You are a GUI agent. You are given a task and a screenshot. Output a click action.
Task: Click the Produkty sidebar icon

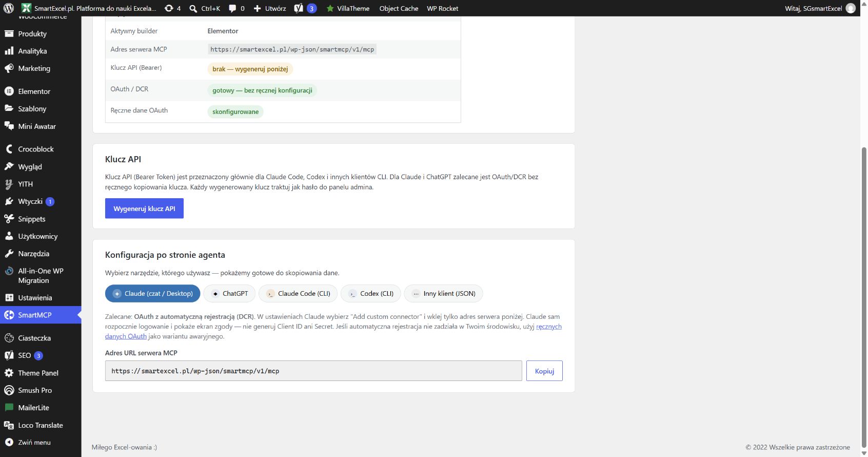pos(9,34)
